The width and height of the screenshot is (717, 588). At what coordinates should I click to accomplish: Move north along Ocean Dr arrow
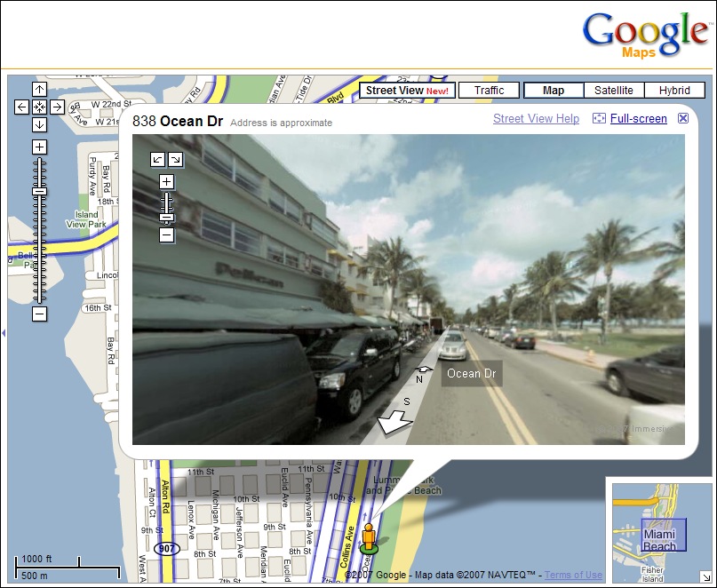click(x=424, y=369)
